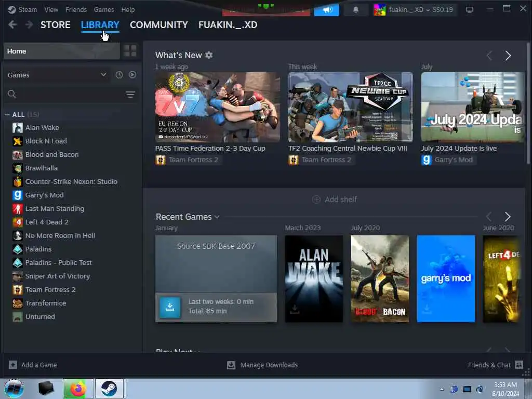Click Garry's Mod tag under July update
The width and height of the screenshot is (532, 399).
tap(448, 160)
